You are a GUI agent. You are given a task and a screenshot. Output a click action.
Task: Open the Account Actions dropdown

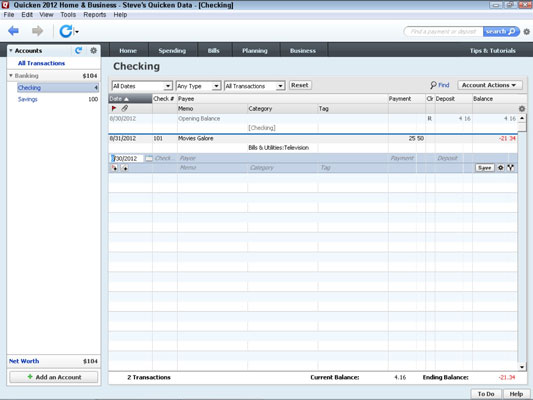click(489, 85)
